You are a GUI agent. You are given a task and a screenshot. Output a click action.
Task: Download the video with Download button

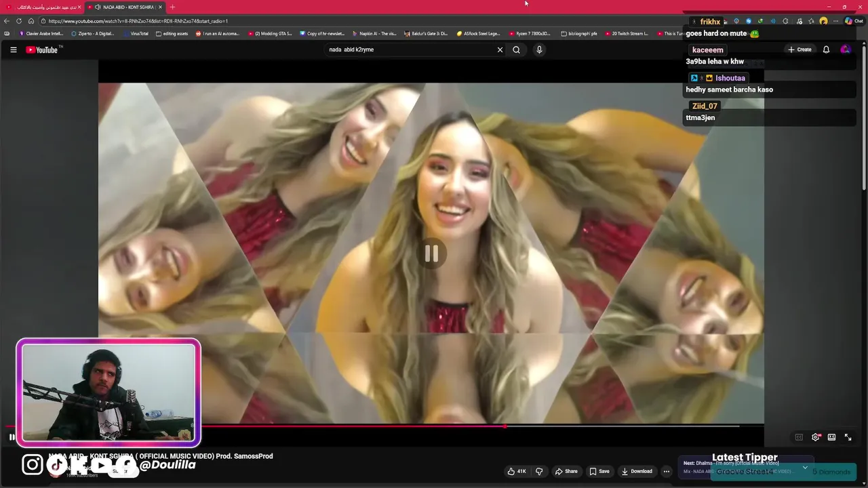pos(637,471)
